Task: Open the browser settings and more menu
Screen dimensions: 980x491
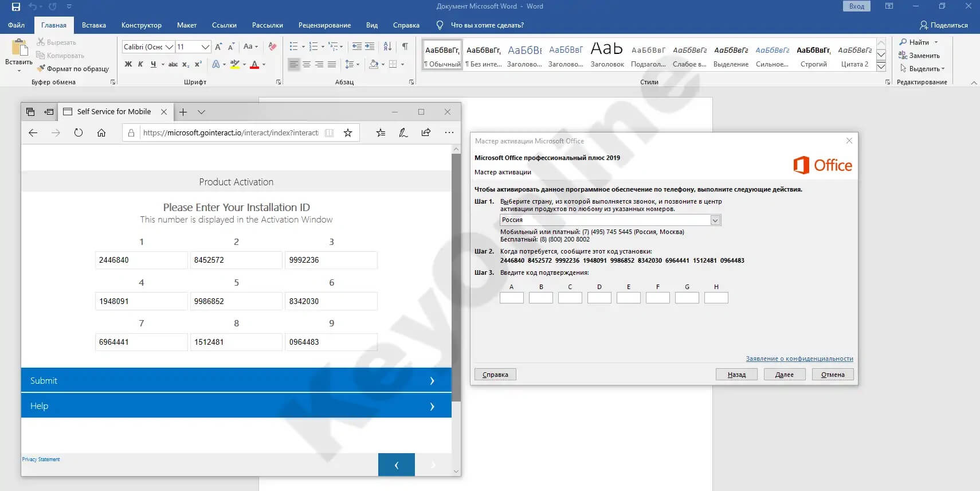Action: tap(449, 133)
